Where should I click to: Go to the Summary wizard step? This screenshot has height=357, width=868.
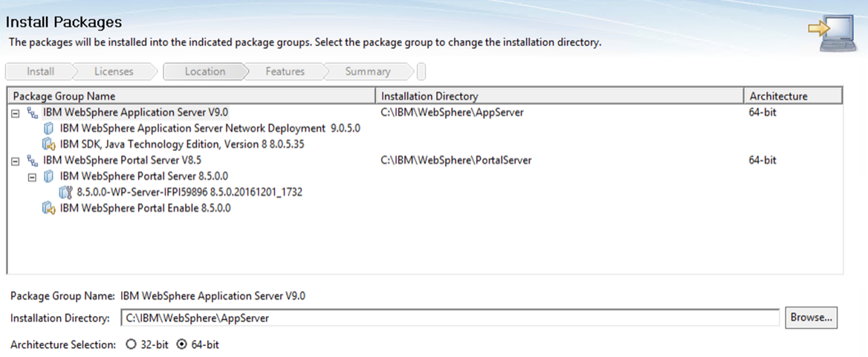coord(367,72)
